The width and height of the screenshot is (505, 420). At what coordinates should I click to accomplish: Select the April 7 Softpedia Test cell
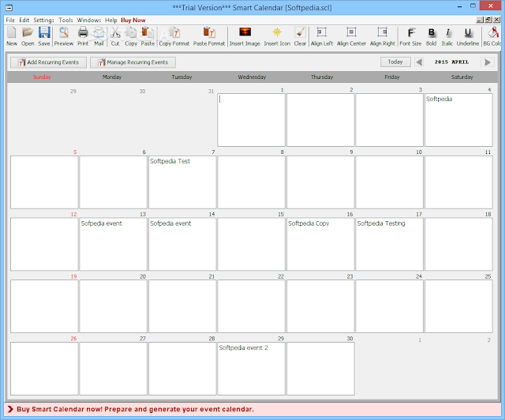click(x=182, y=182)
